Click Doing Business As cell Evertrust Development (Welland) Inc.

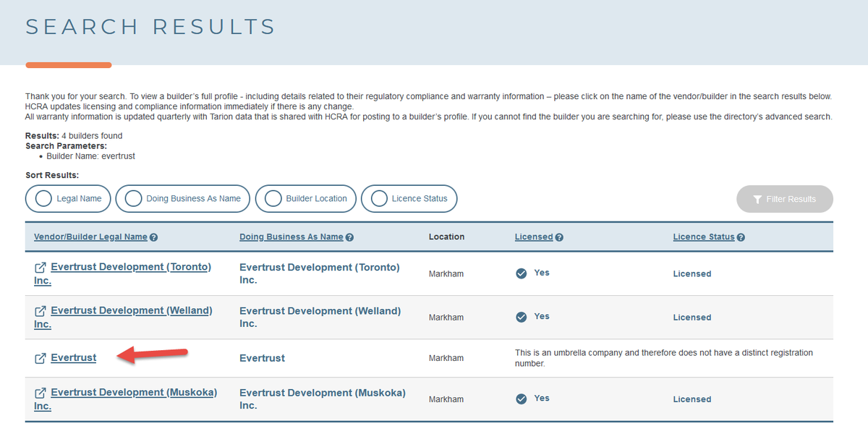tap(320, 317)
